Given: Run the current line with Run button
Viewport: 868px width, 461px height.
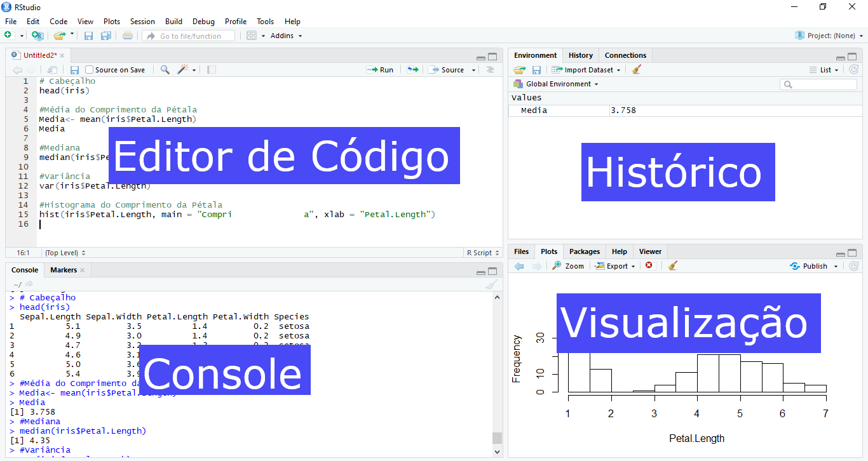Looking at the screenshot, I should [380, 70].
